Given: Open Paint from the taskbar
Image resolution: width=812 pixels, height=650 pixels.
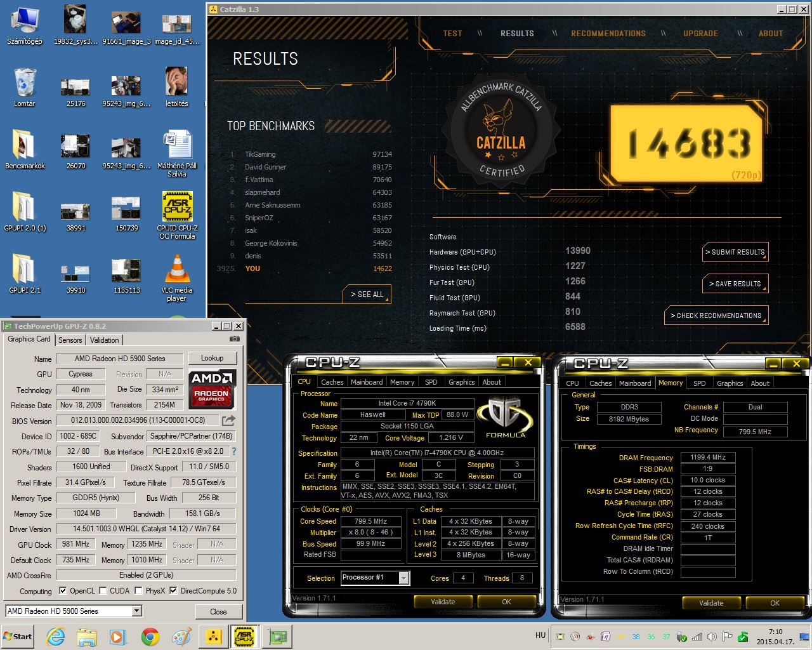Looking at the screenshot, I should click(x=181, y=637).
